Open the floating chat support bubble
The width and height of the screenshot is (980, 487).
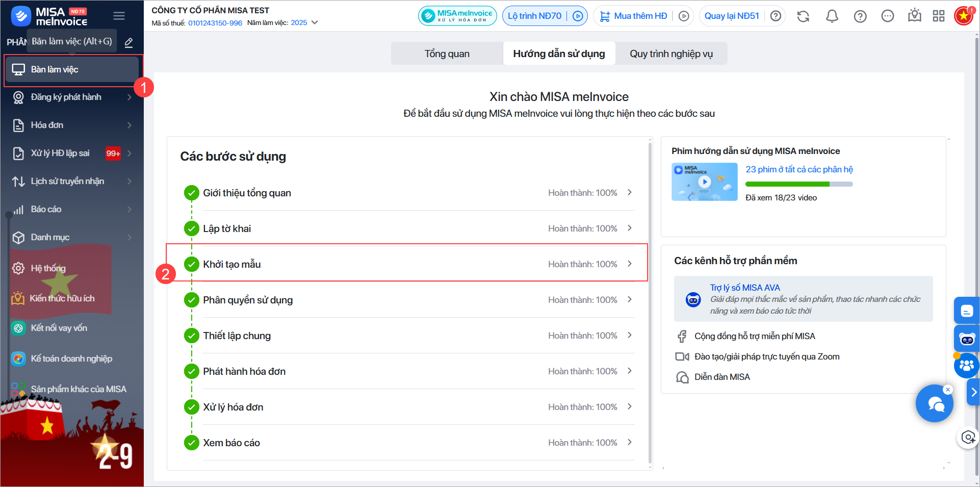pos(934,404)
